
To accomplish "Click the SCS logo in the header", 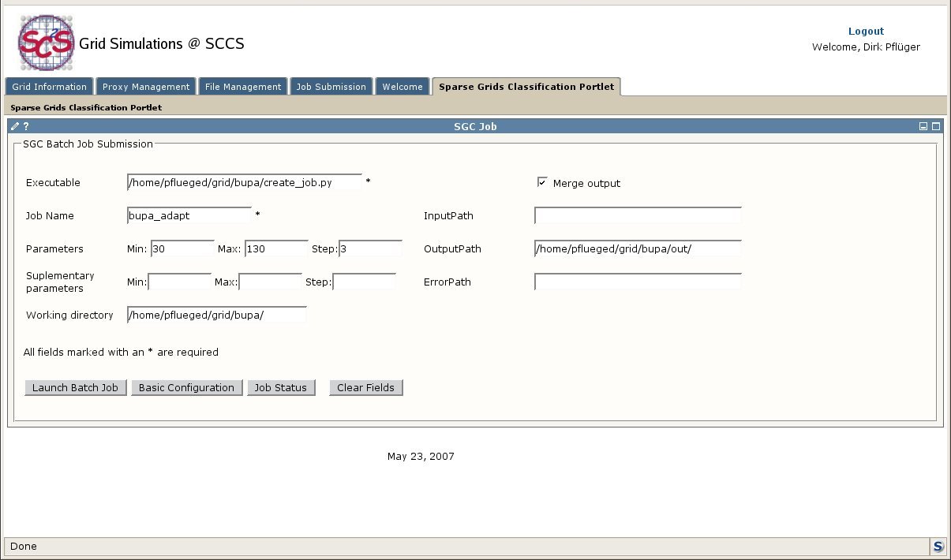I will (47, 43).
